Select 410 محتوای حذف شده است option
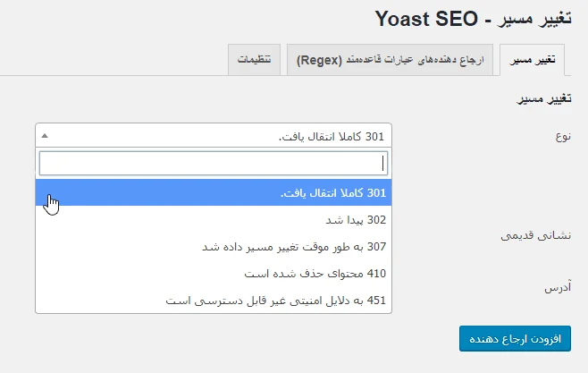This screenshot has width=588, height=373. (214, 274)
